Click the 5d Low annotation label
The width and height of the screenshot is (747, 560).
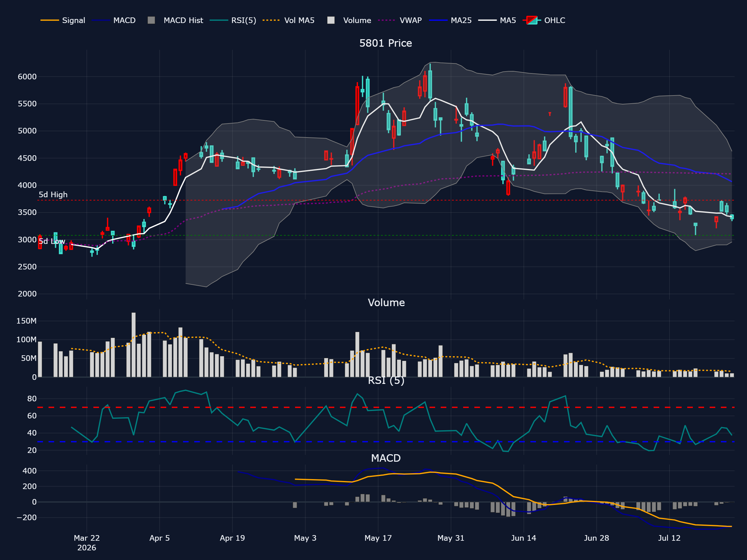click(x=52, y=241)
